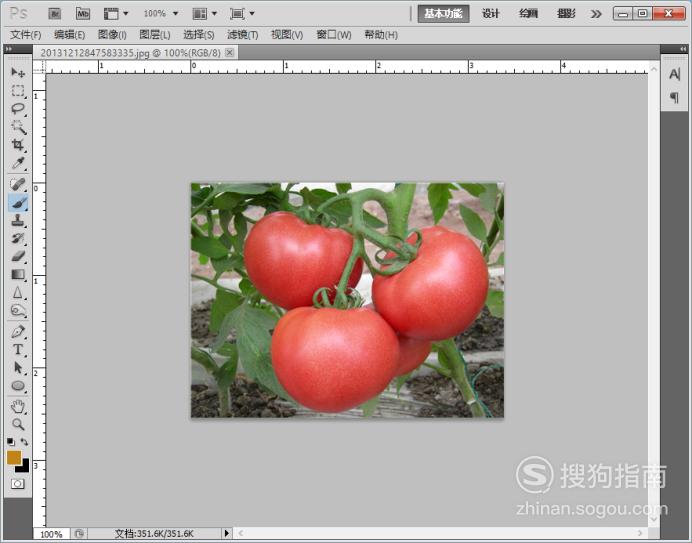The height and width of the screenshot is (543, 692).
Task: Open the status bar preview icon
Action: pyautogui.click(x=79, y=533)
